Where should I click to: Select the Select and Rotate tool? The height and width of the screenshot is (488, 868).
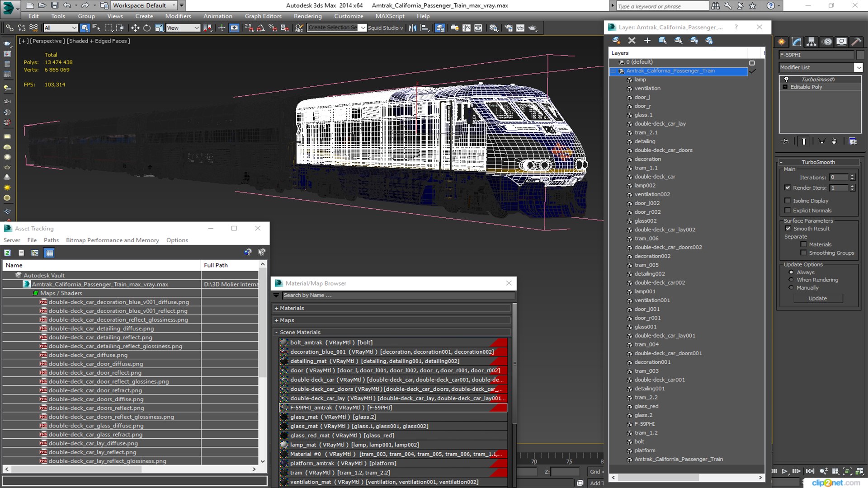tap(147, 28)
